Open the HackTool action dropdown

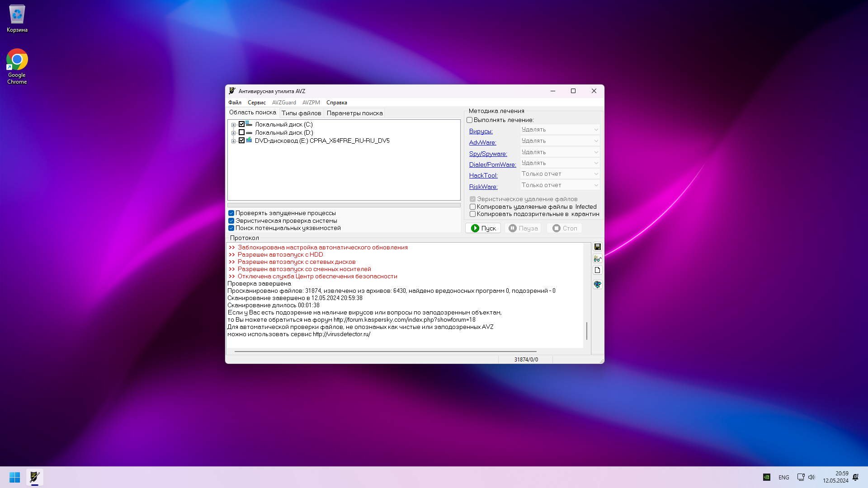click(x=560, y=174)
